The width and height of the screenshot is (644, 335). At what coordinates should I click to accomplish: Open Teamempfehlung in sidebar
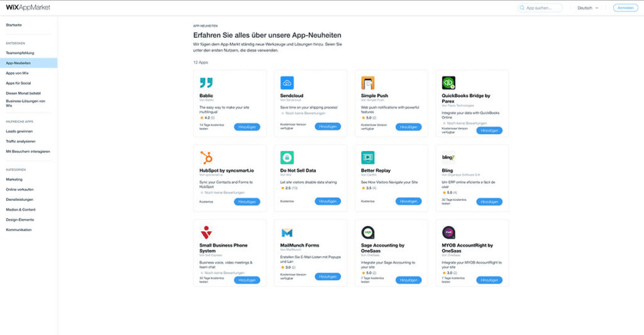pos(20,53)
